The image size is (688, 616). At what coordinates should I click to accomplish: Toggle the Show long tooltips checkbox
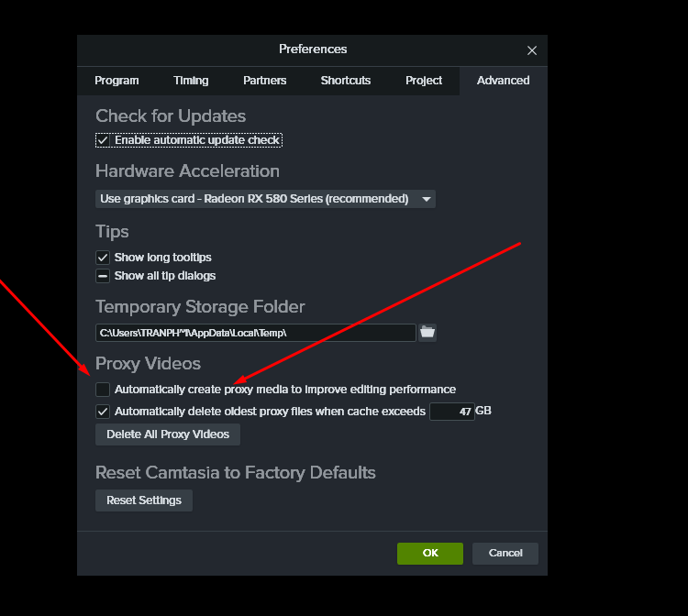pos(103,258)
